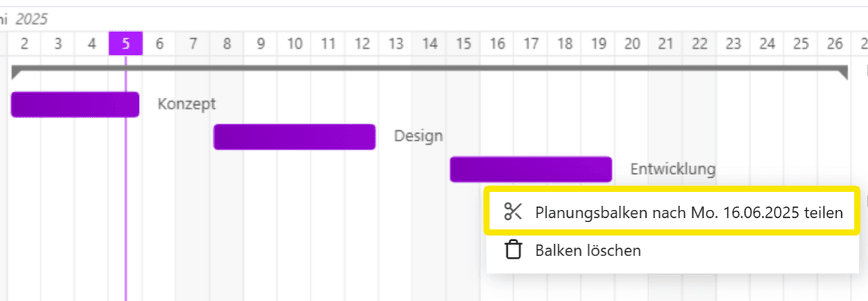Click the purple Konzept planning bar

(x=75, y=104)
